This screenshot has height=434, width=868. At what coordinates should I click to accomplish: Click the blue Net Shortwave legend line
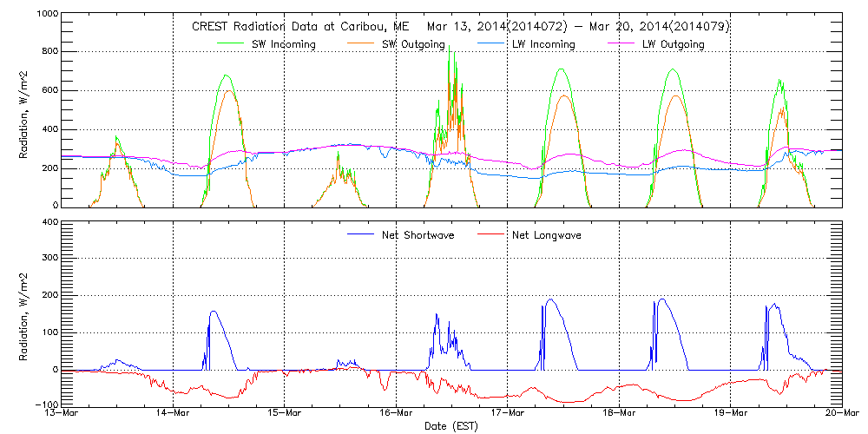[361, 234]
